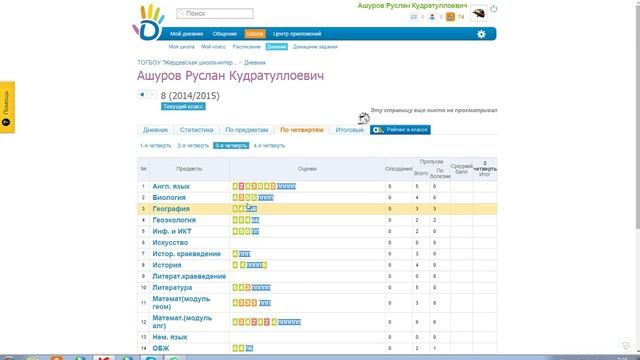
Task: Select 1-я четверть
Action: click(x=156, y=146)
